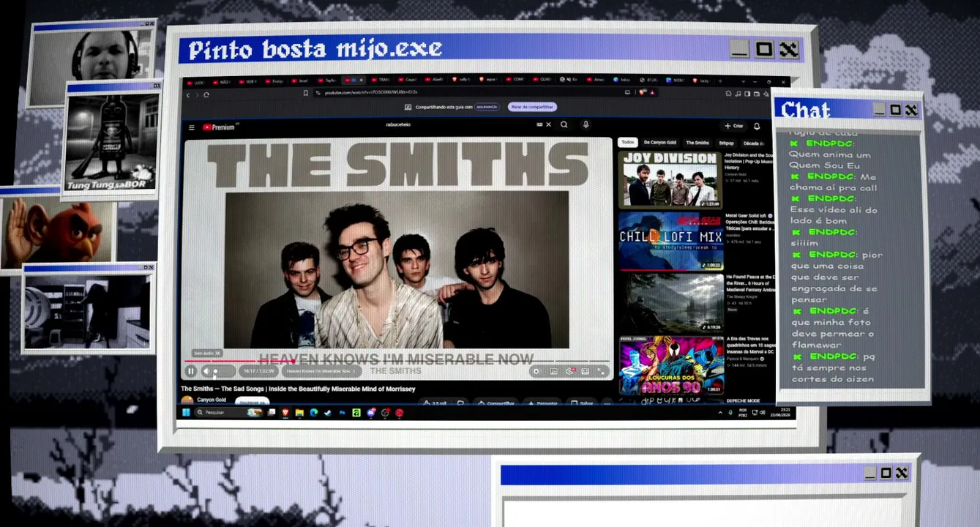Click the Compartilhar button below the video
The image size is (980, 527).
point(496,403)
